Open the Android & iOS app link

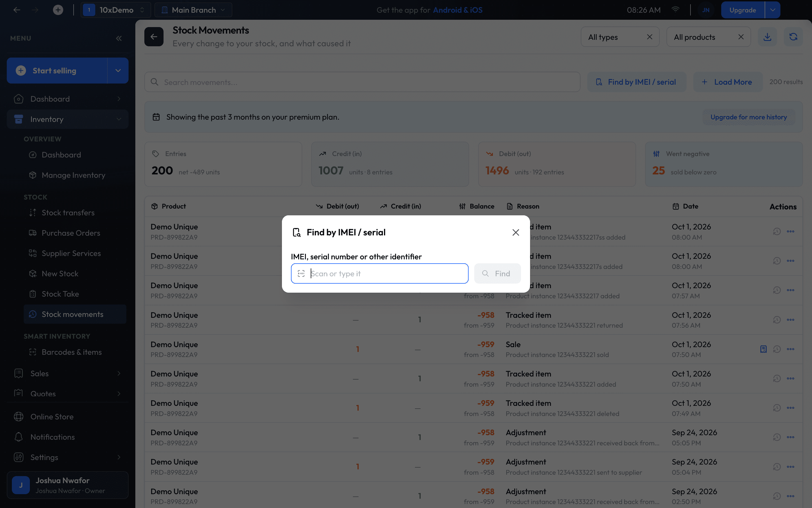(458, 10)
